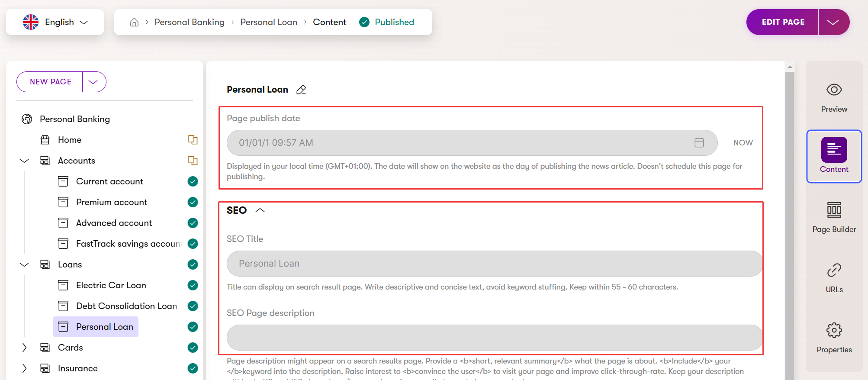This screenshot has height=380, width=868.
Task: Click the NOW button for publish date
Action: (743, 143)
